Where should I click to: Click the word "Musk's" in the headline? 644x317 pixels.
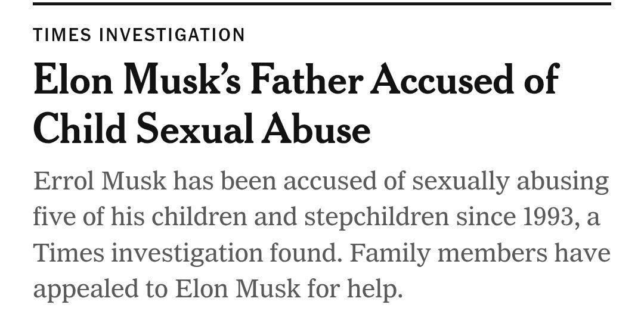[x=182, y=79]
